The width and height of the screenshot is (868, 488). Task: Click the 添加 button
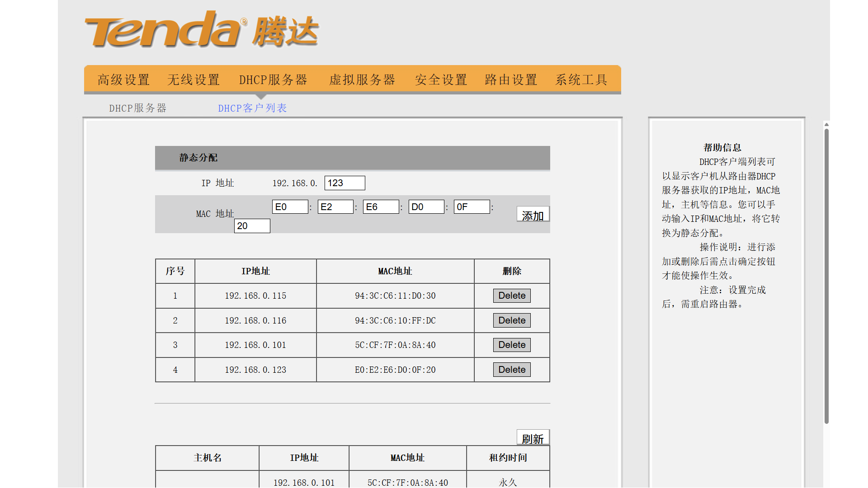point(533,214)
